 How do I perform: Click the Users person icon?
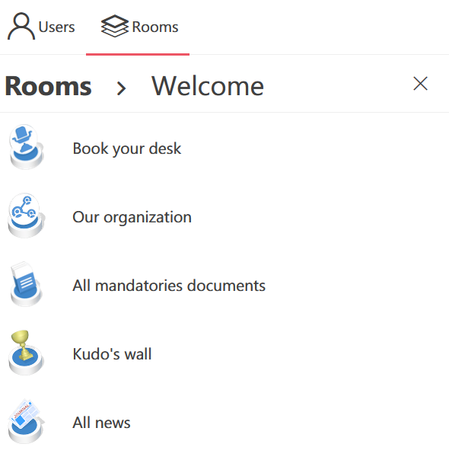pyautogui.click(x=21, y=26)
